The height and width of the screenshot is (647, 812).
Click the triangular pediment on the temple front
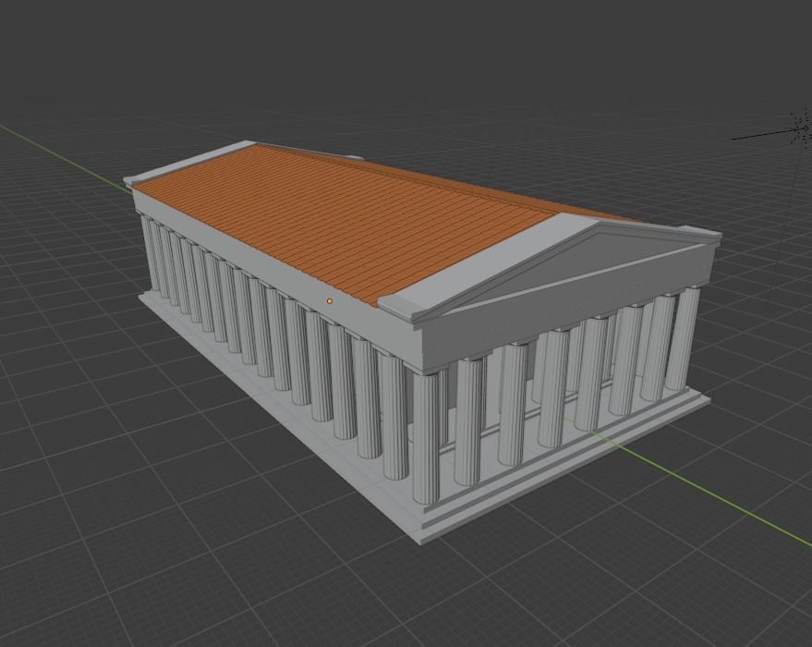580,266
